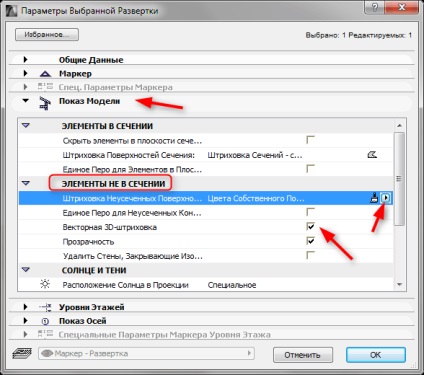424x375 pixels.
Task: Collapse ЭЛЕМЕНТЫ В СЕЧЕНИИ group
Action: 26,126
